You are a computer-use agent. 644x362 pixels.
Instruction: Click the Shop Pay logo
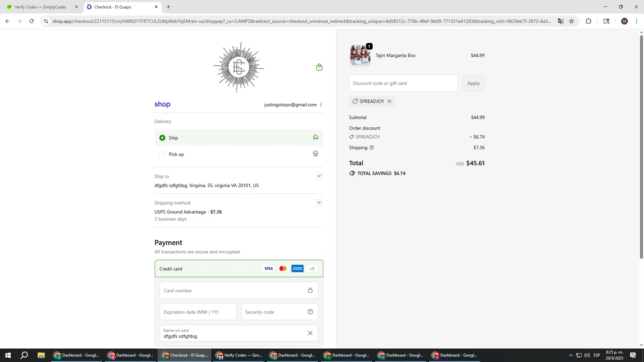point(162,105)
